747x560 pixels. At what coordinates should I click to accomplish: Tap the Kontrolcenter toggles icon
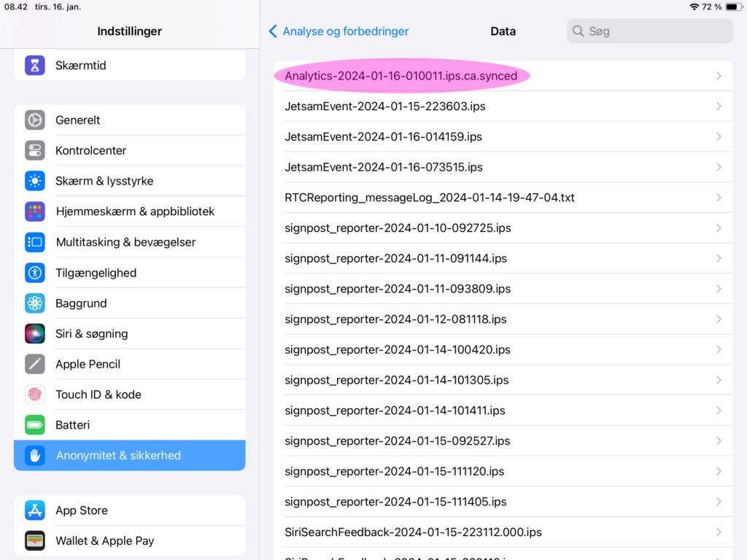(35, 150)
